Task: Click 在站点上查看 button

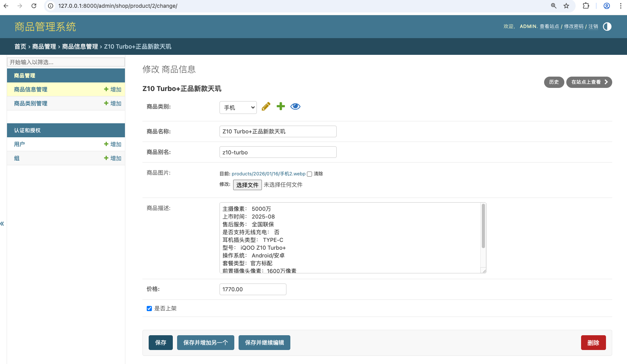Action: (589, 82)
